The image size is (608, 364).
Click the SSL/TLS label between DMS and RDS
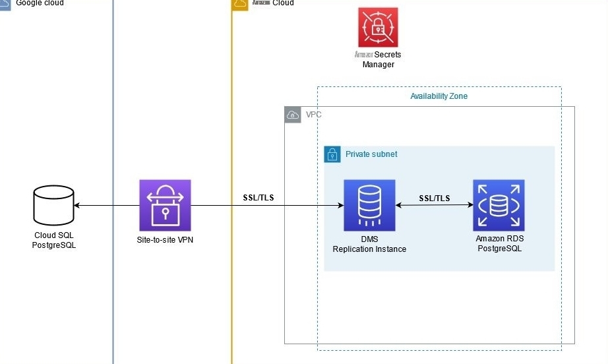(434, 198)
